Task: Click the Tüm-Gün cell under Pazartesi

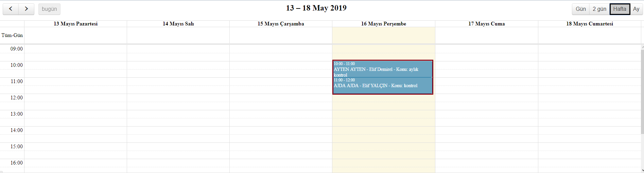Action: pyautogui.click(x=75, y=35)
